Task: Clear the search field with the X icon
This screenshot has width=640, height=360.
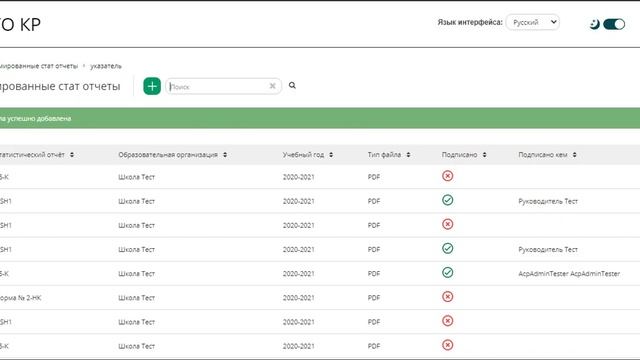Action: click(x=272, y=86)
